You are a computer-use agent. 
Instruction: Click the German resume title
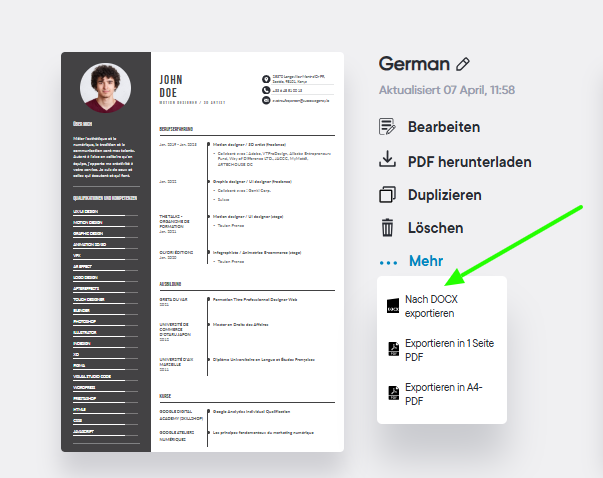coord(414,64)
